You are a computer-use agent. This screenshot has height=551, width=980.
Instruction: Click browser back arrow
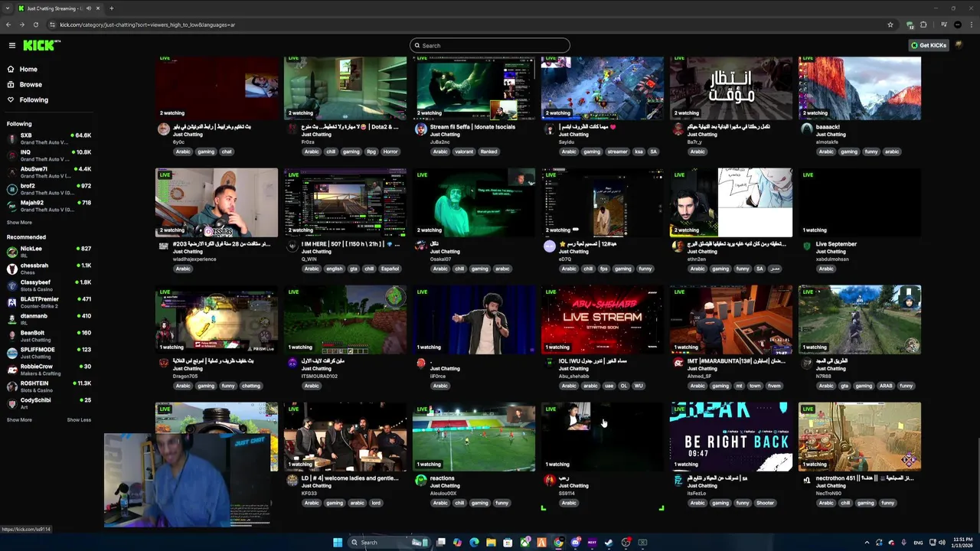(8, 24)
